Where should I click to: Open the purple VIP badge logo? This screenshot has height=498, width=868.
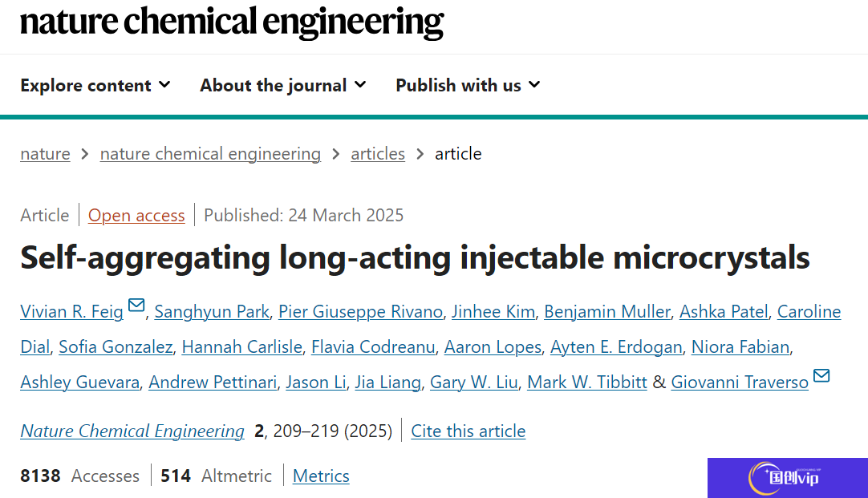point(787,477)
